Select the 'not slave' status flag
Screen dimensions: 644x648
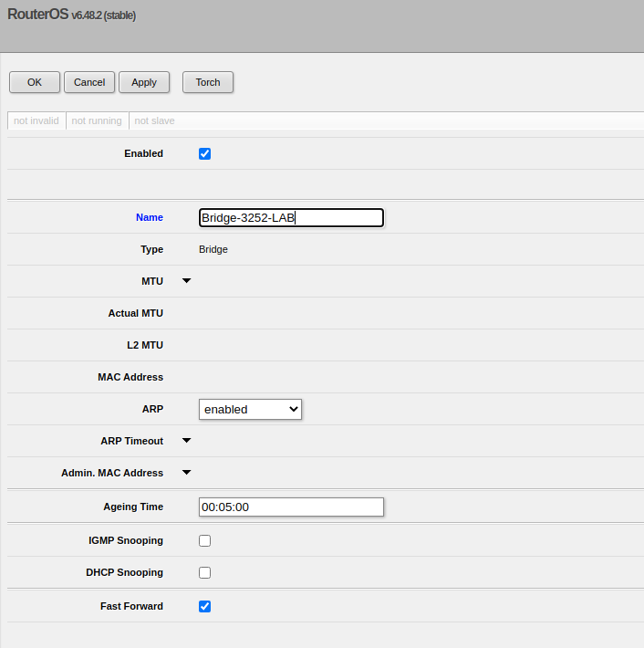click(154, 120)
